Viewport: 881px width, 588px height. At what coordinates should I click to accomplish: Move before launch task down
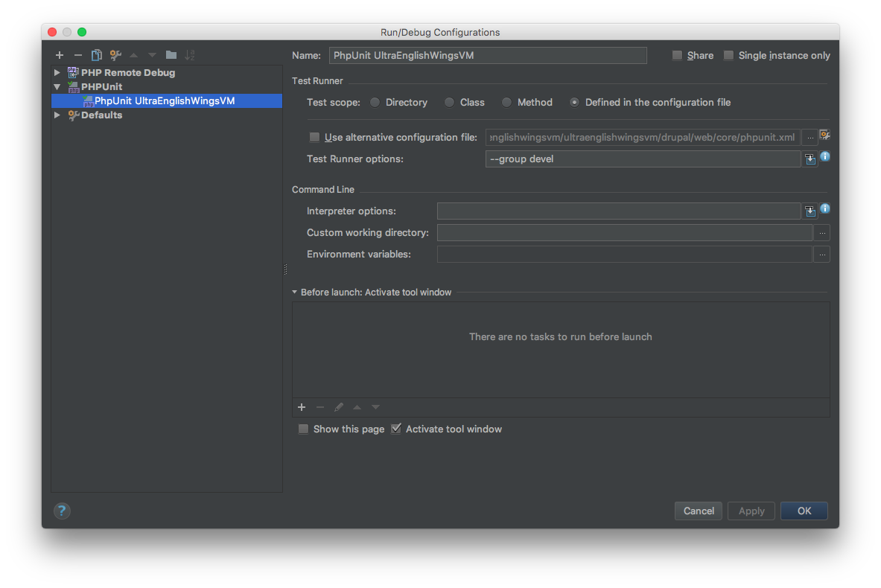coord(376,407)
